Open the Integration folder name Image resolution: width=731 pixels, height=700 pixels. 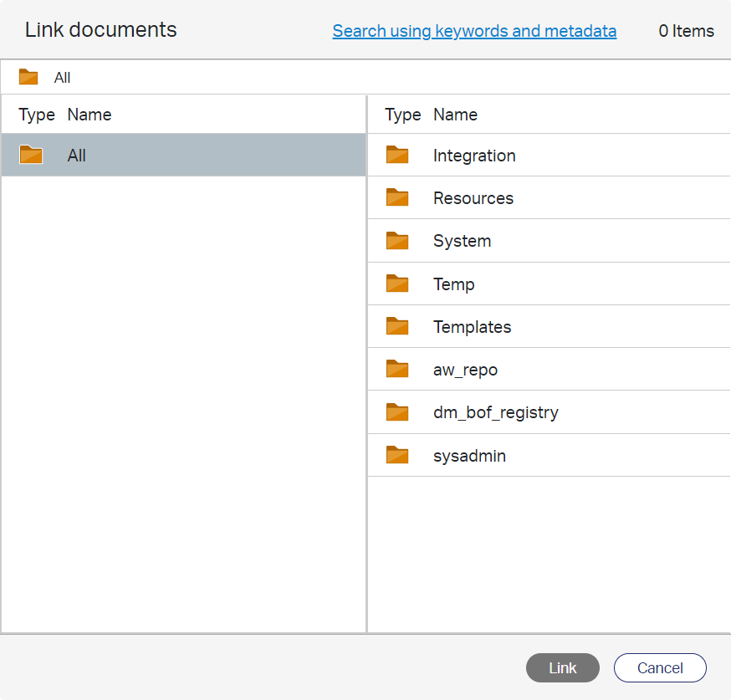474,156
